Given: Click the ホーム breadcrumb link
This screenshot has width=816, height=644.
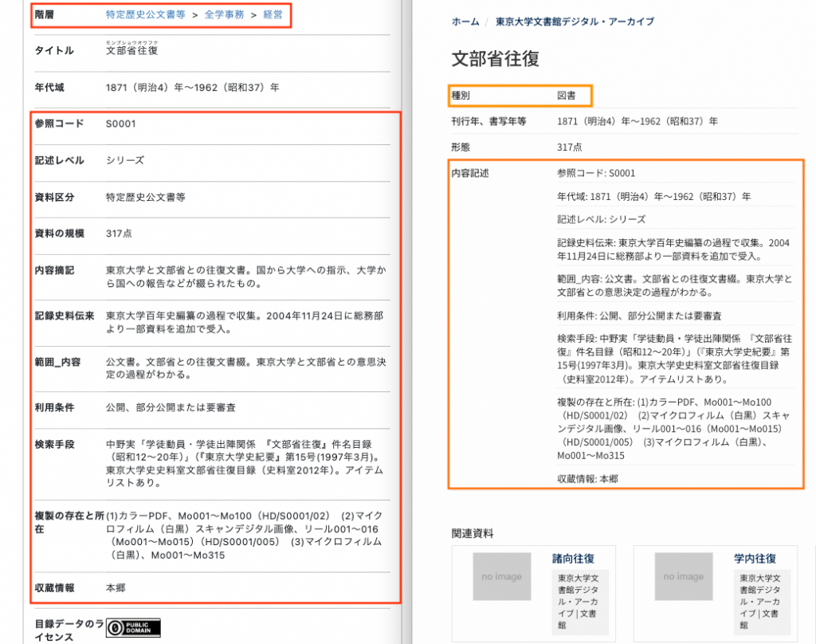Looking at the screenshot, I should tap(465, 22).
